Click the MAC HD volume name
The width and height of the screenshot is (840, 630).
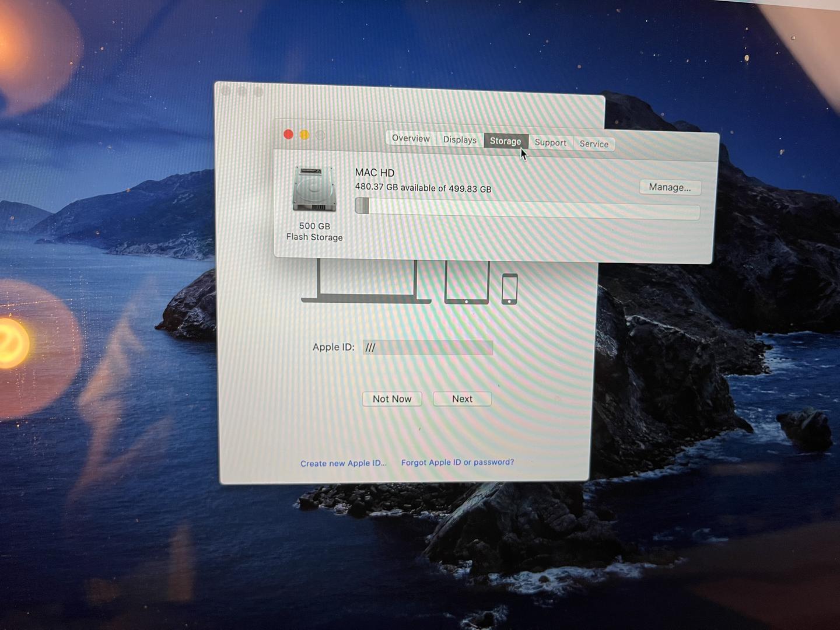click(374, 173)
